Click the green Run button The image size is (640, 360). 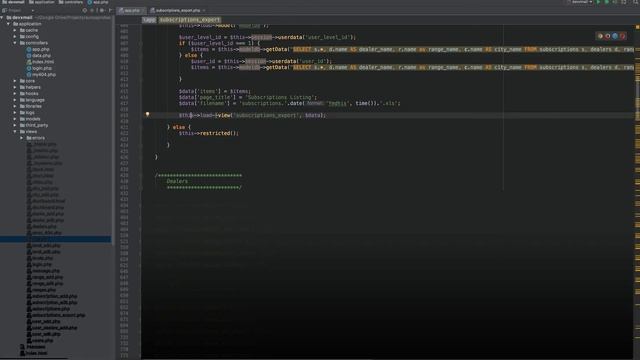(x=599, y=2)
